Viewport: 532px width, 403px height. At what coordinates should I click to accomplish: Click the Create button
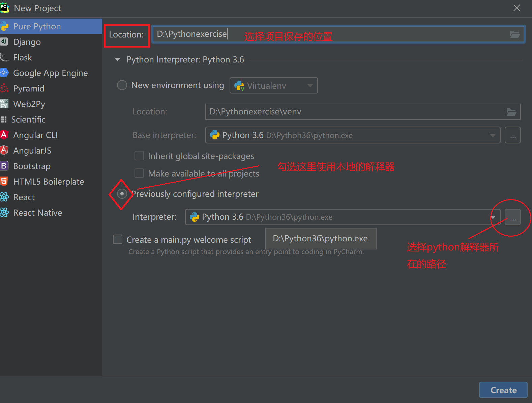[503, 390]
